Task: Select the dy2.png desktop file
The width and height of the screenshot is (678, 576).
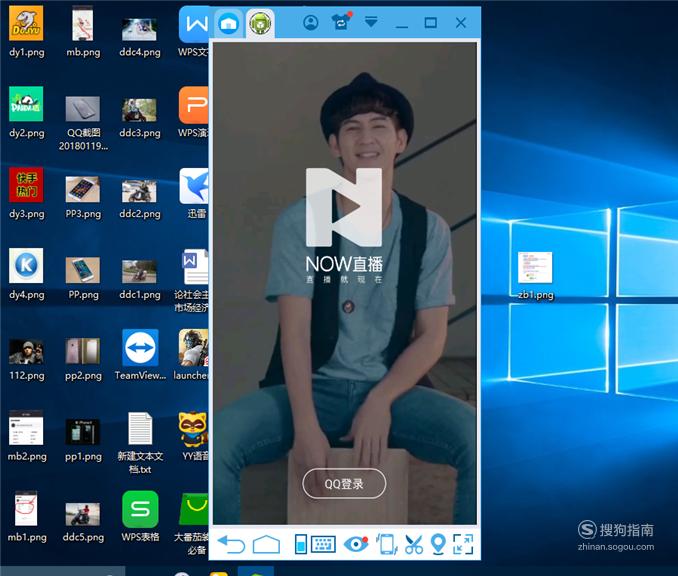Action: tap(26, 112)
